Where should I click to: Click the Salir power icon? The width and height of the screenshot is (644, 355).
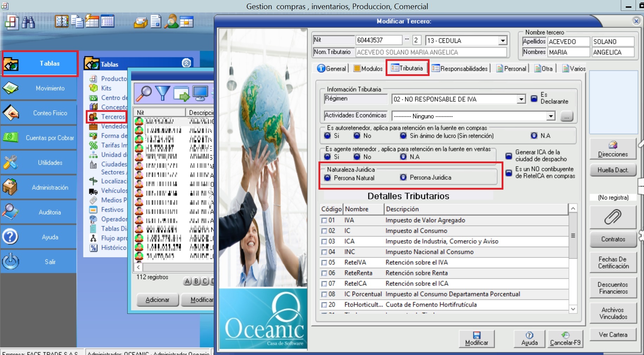11,261
